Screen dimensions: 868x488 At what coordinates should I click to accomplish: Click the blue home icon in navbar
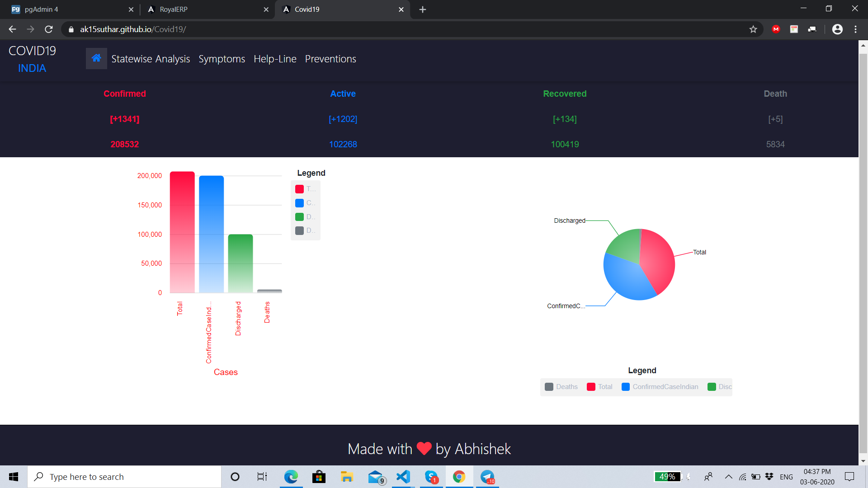pyautogui.click(x=96, y=58)
